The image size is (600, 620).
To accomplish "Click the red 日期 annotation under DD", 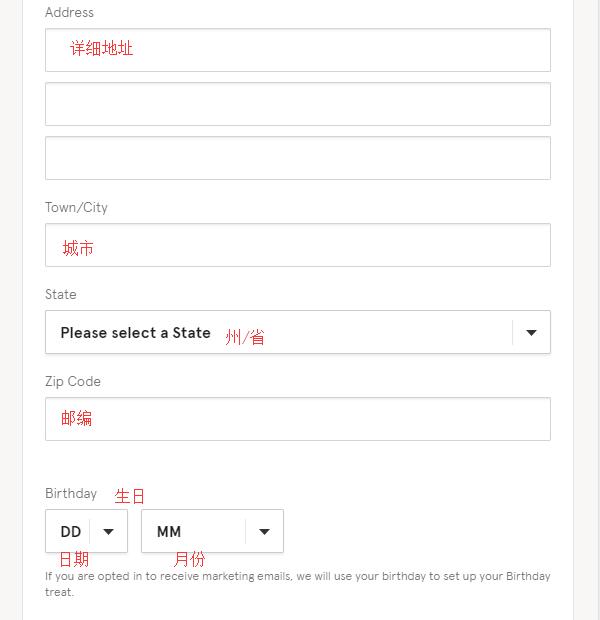I will 74,560.
